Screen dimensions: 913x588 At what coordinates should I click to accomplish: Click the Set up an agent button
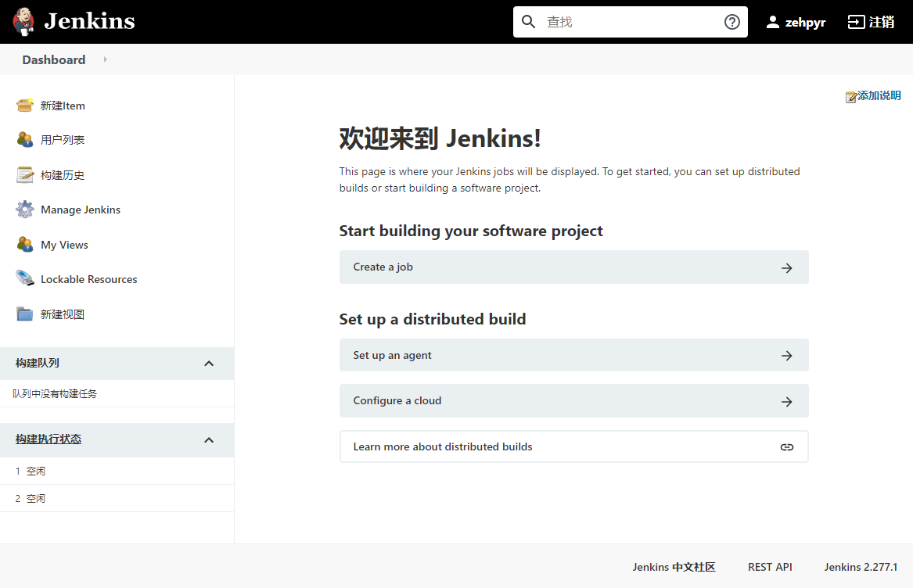coord(573,356)
